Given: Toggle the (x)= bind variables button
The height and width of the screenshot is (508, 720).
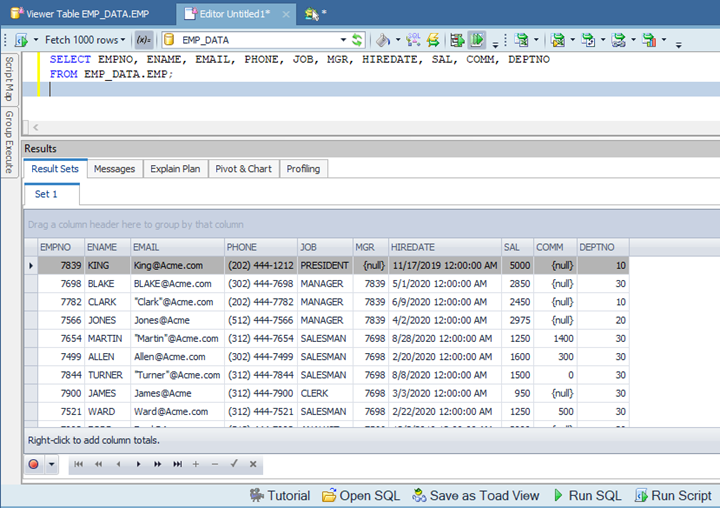Looking at the screenshot, I should click(144, 40).
